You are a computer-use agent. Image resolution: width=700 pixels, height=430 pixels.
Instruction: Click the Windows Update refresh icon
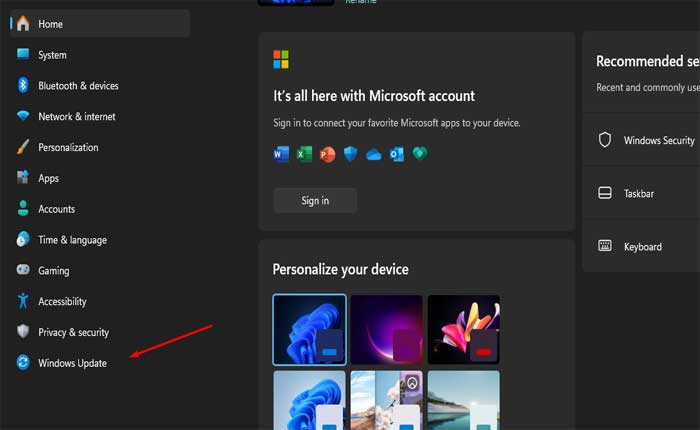(23, 362)
